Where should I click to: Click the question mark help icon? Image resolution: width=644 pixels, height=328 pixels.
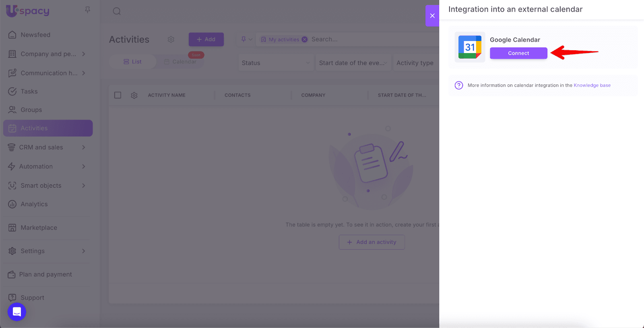(458, 85)
